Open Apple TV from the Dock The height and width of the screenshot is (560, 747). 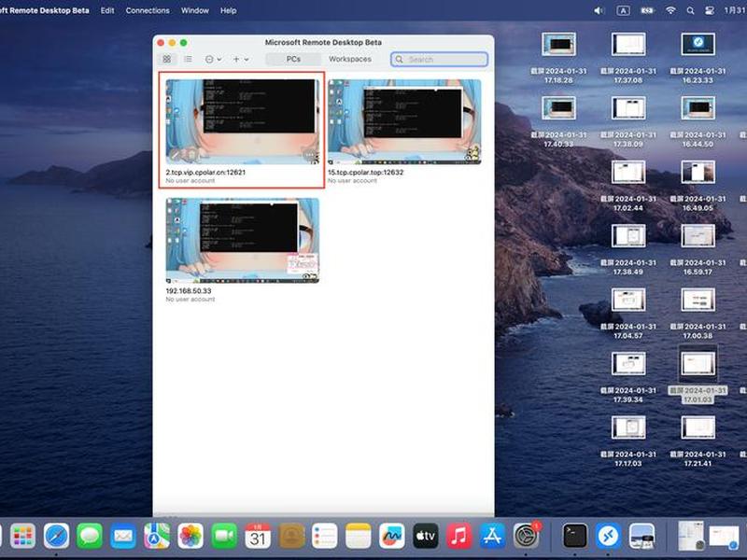[x=426, y=536]
